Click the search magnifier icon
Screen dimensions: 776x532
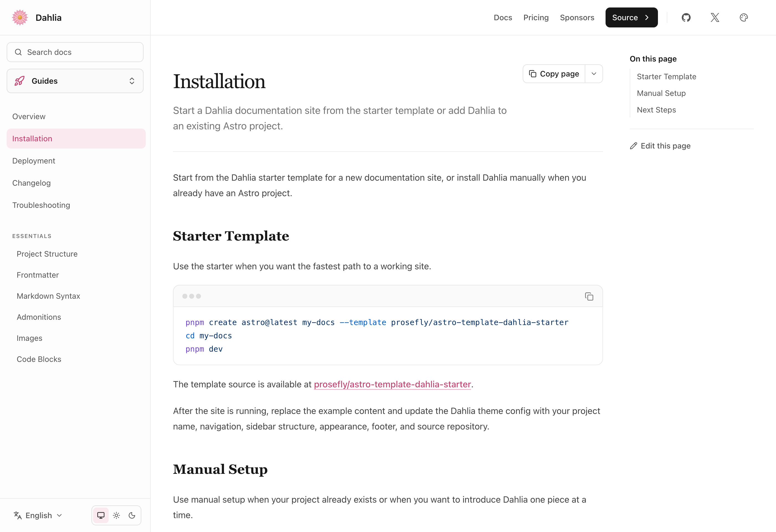pos(18,52)
